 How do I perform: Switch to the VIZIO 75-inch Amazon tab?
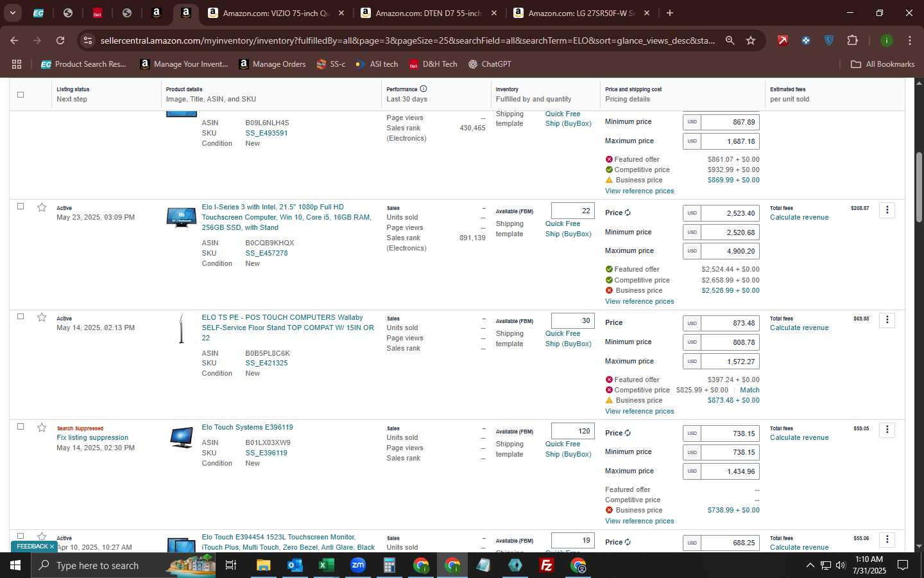pyautogui.click(x=277, y=13)
